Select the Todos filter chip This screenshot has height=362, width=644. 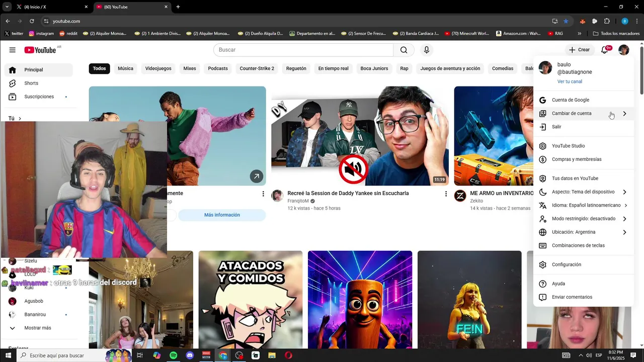99,68
